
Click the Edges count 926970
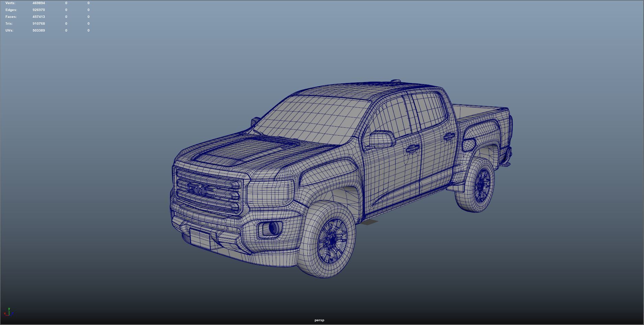point(39,10)
